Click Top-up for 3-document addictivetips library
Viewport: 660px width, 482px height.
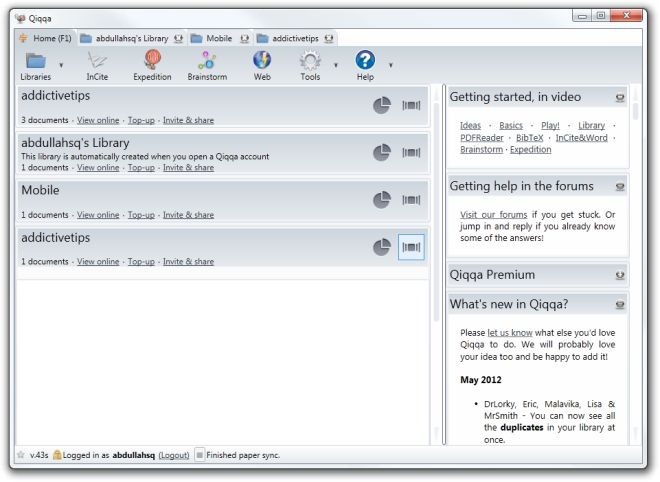(141, 120)
